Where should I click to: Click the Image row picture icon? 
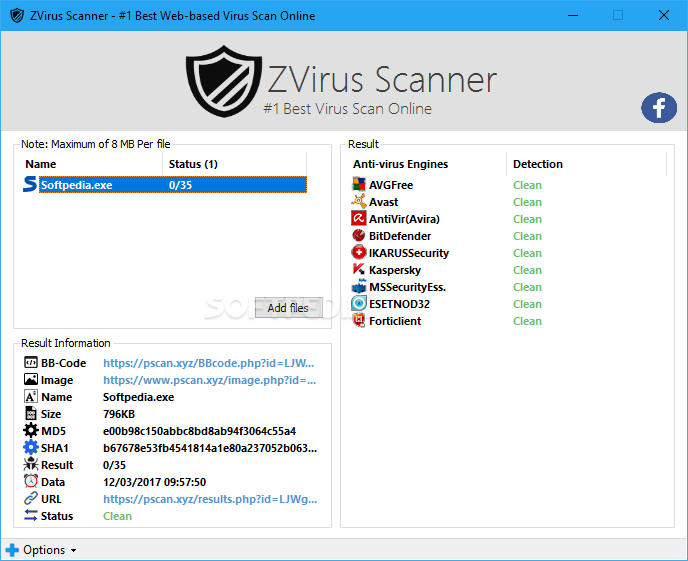(31, 379)
